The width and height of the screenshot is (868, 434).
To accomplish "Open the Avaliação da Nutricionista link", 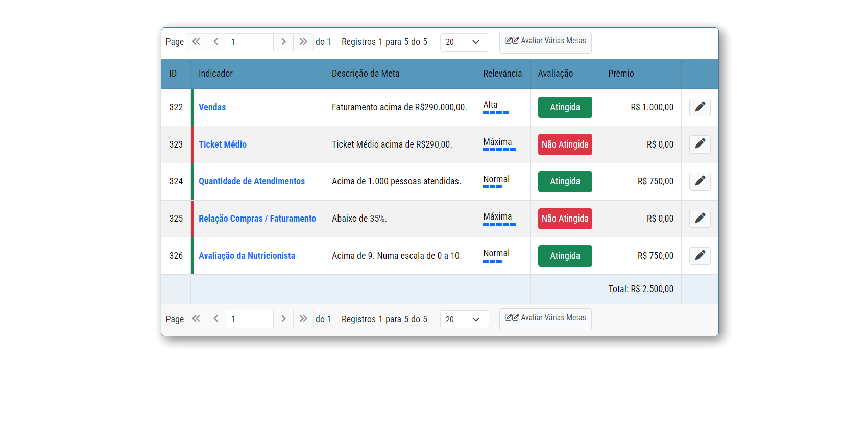I will pos(247,256).
